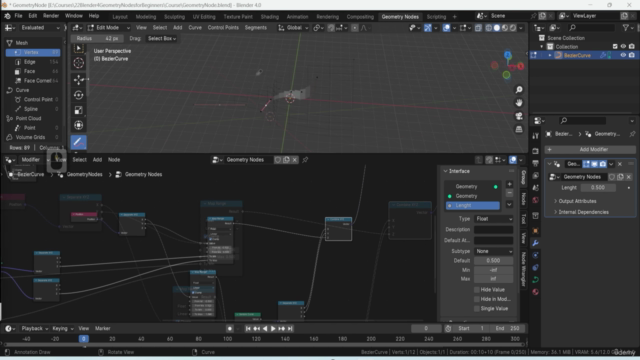Toggle camera view icon in viewport
640x360 pixels.
click(x=519, y=116)
